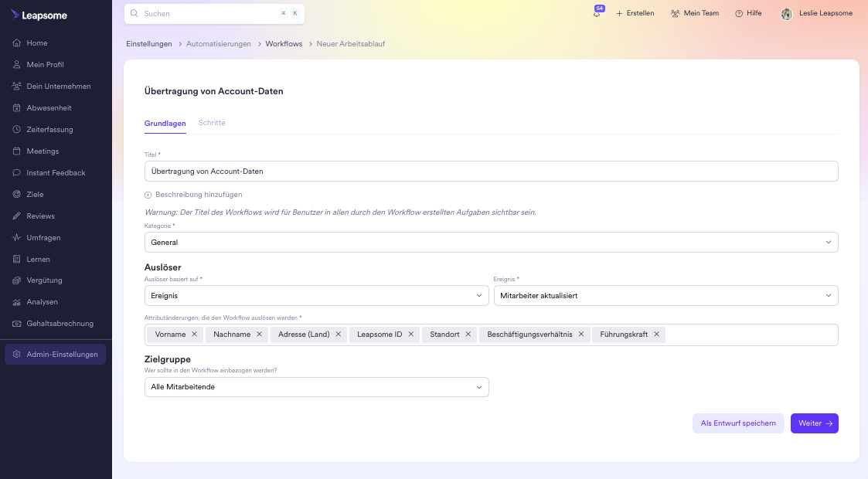868x479 pixels.
Task: Click Beschreibung hinzufügen link
Action: pos(199,195)
